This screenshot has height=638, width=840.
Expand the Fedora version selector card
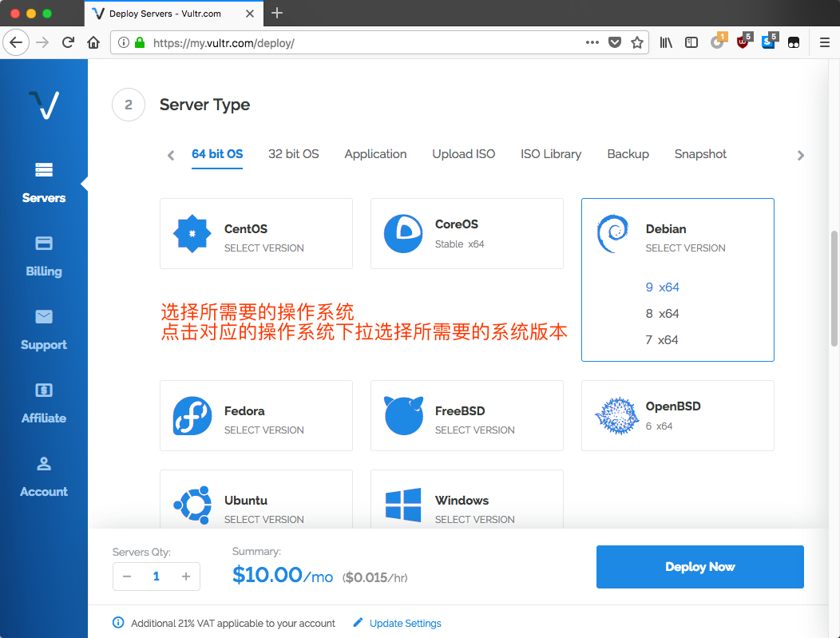(256, 416)
